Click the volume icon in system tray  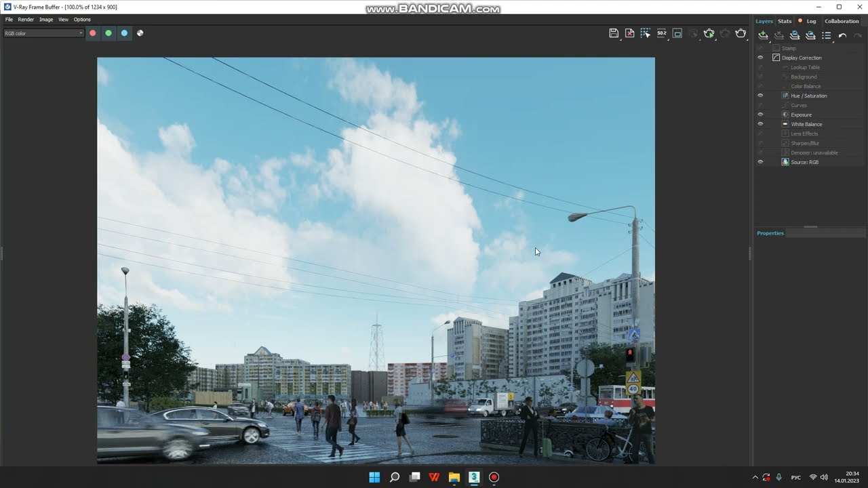[x=824, y=477]
